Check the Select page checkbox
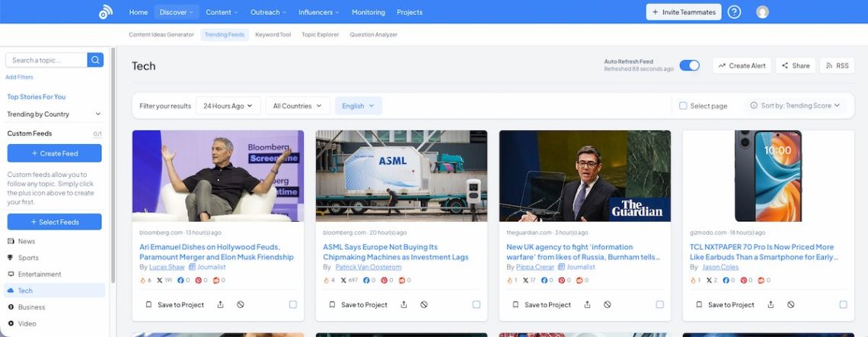 coord(683,105)
